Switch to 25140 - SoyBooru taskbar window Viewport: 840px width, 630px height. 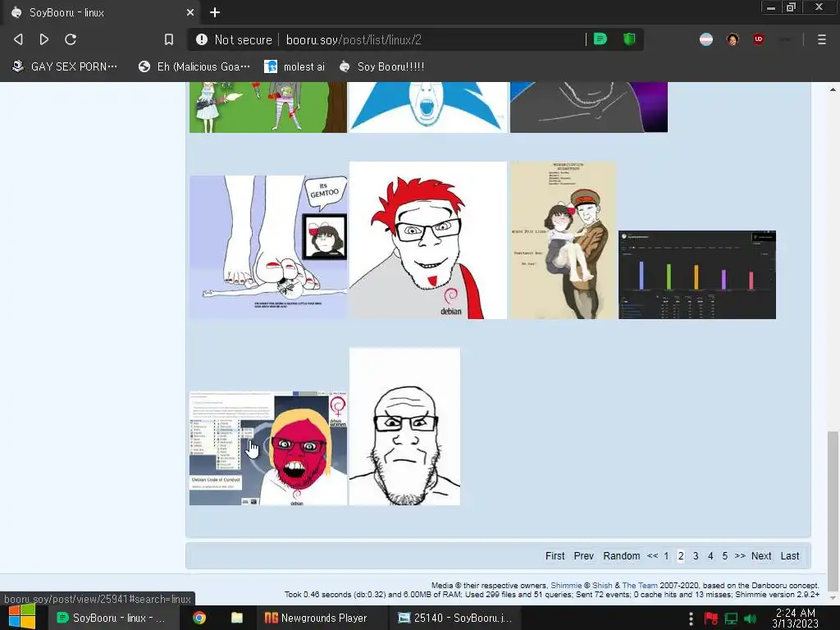tap(454, 618)
